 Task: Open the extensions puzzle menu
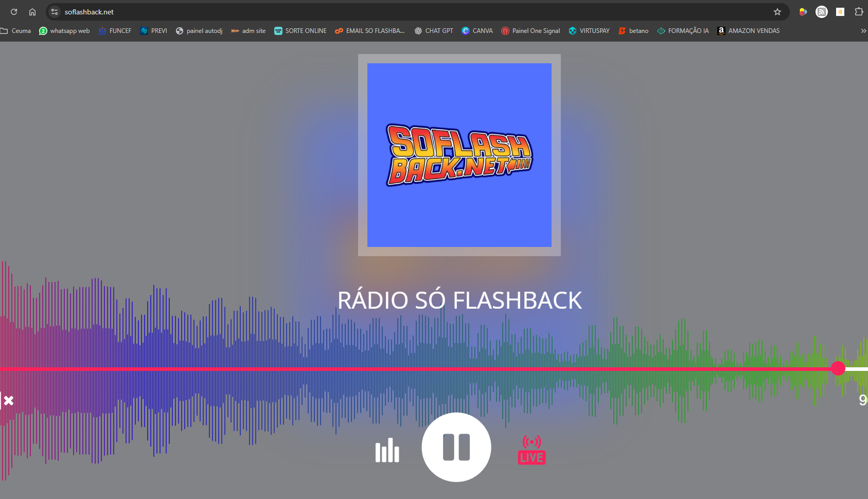[859, 12]
